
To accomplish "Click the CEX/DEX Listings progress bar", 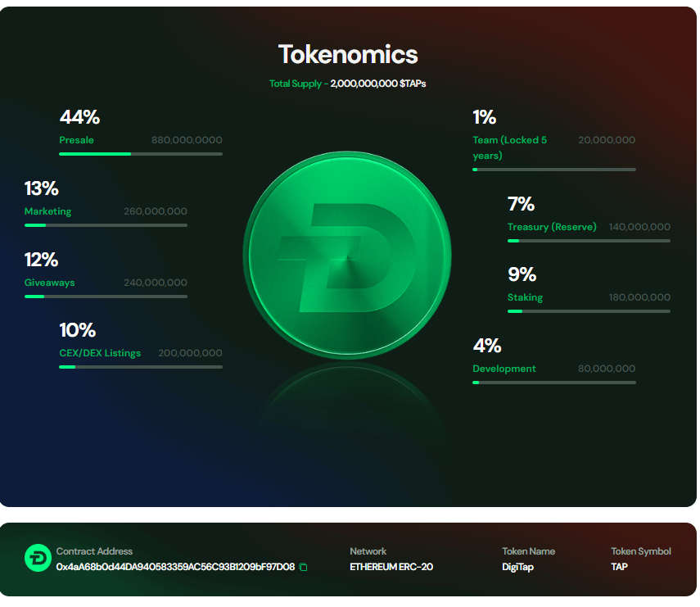I will 140,367.
